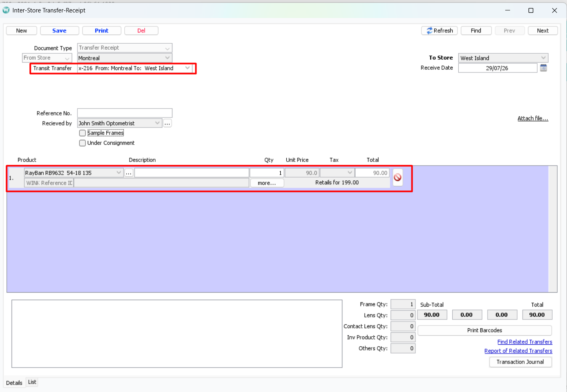Image resolution: width=567 pixels, height=392 pixels.
Task: Click the 'Retails for 199.00' text
Action: coord(337,182)
